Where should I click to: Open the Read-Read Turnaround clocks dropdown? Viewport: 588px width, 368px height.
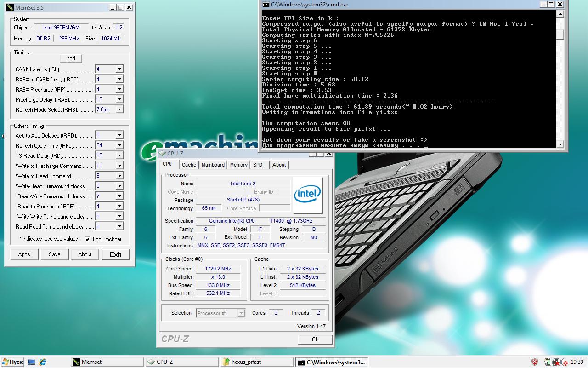pos(119,226)
